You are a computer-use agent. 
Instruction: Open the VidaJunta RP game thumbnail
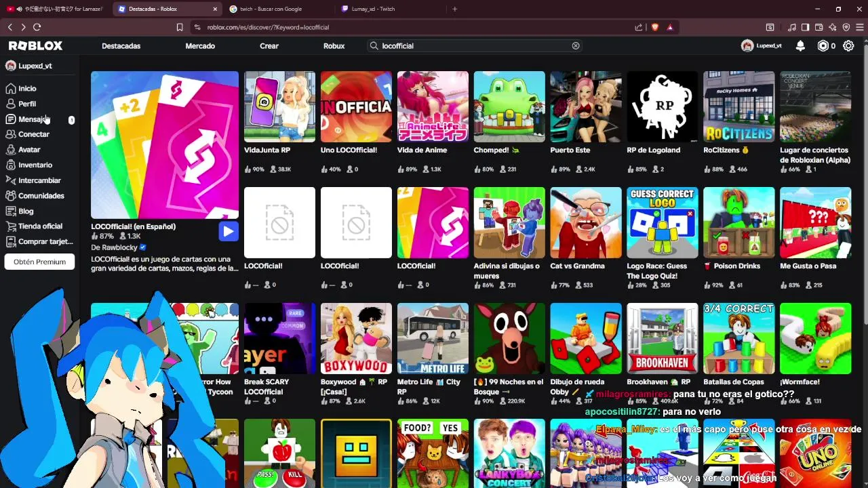pos(279,106)
